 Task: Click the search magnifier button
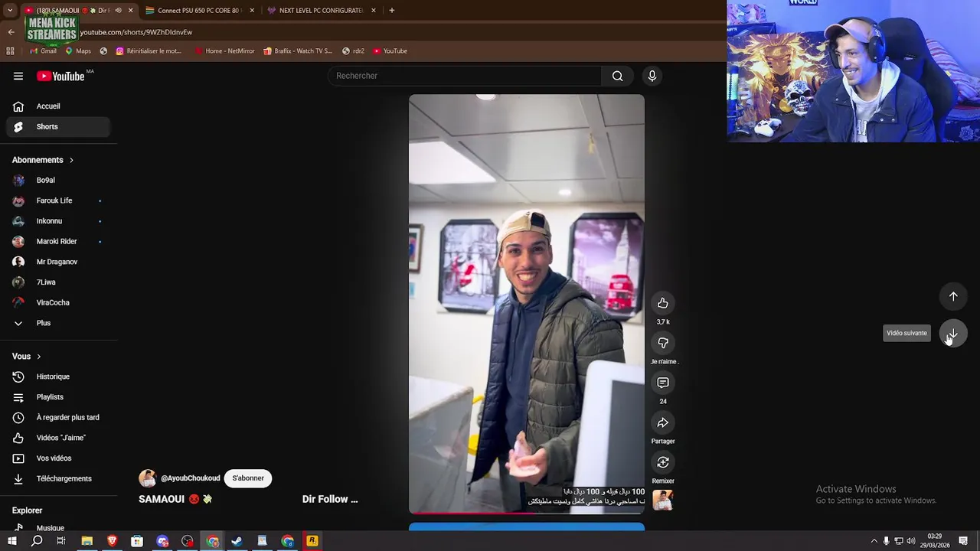tap(617, 76)
